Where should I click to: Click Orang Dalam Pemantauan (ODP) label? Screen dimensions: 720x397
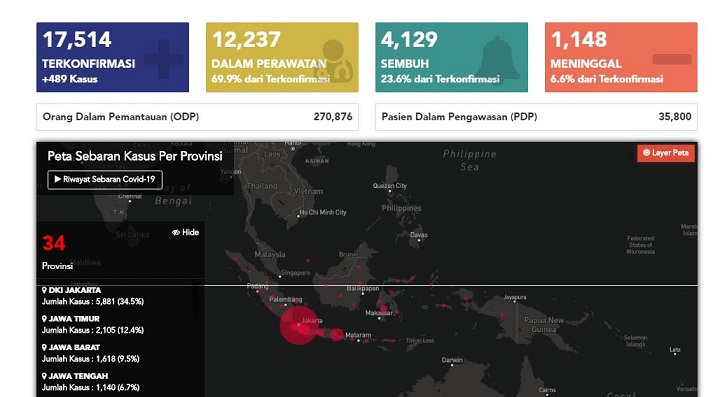point(121,117)
